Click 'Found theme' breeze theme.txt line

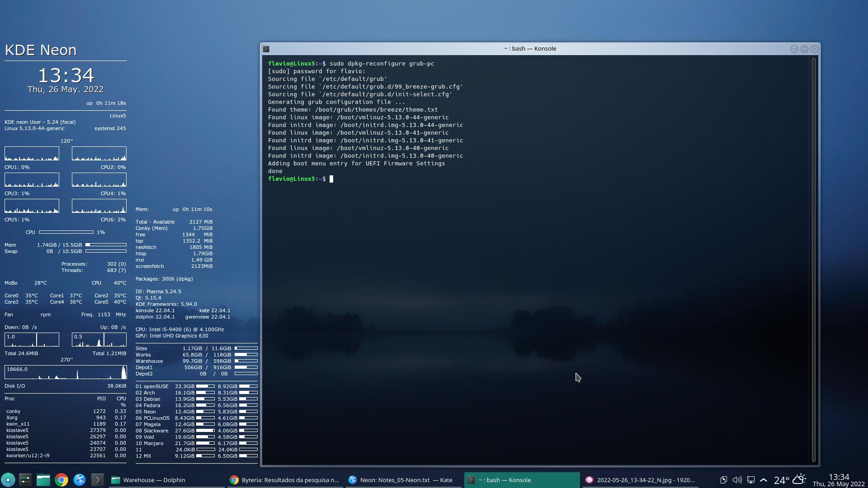pyautogui.click(x=353, y=110)
